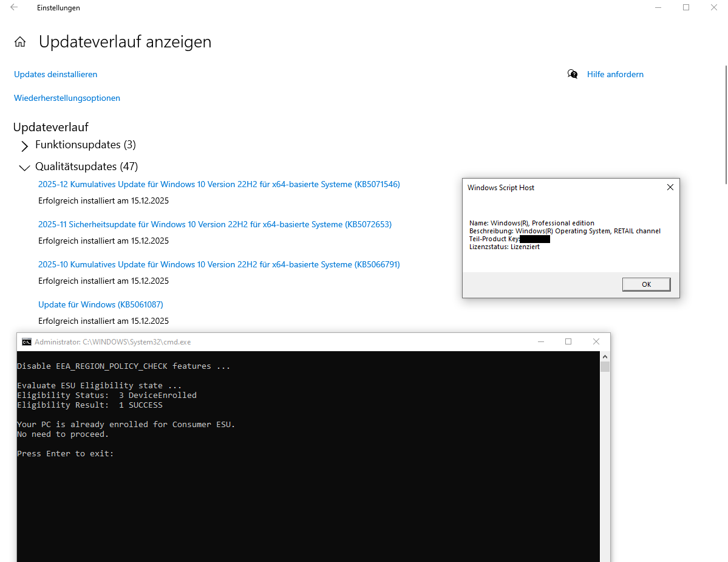This screenshot has height=562, width=728.
Task: Click the help headset icon beside Hilfe anfordern
Action: coord(572,74)
